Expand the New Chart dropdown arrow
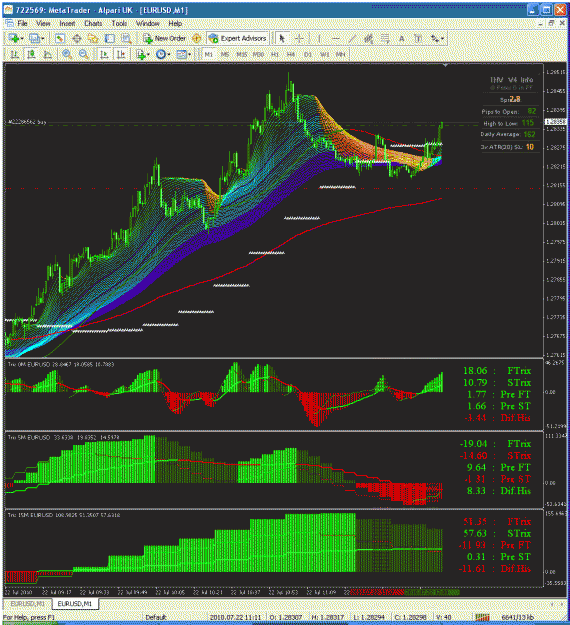This screenshot has height=625, width=570. point(22,39)
